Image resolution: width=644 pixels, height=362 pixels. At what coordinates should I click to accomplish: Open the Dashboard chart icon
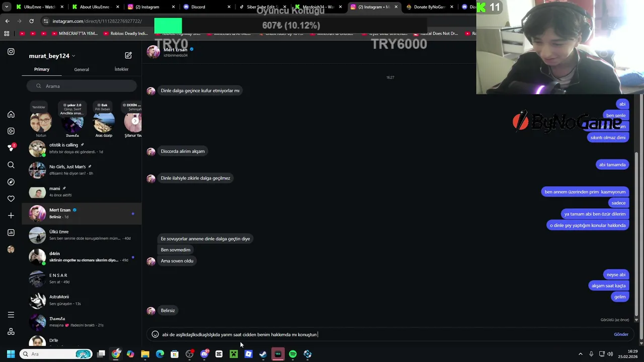point(11,232)
